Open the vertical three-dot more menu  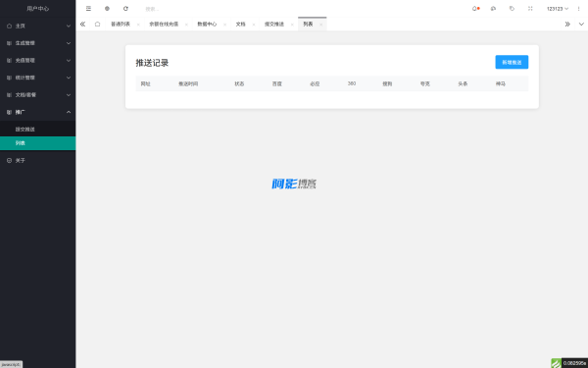click(578, 9)
